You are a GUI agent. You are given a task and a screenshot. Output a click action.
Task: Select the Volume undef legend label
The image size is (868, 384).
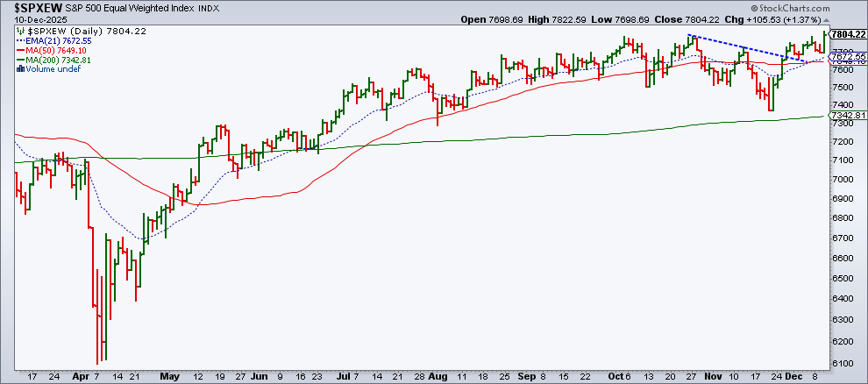pos(53,69)
